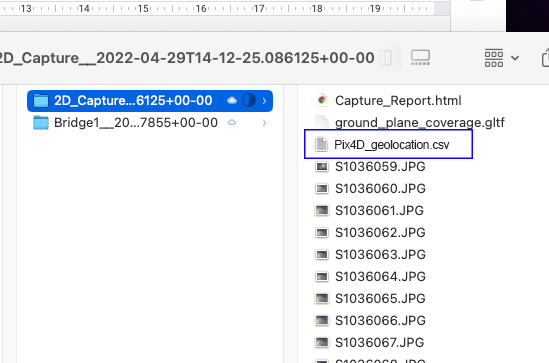The width and height of the screenshot is (549, 363).
Task: Select the S1036059.JPG file
Action: pyautogui.click(x=380, y=167)
